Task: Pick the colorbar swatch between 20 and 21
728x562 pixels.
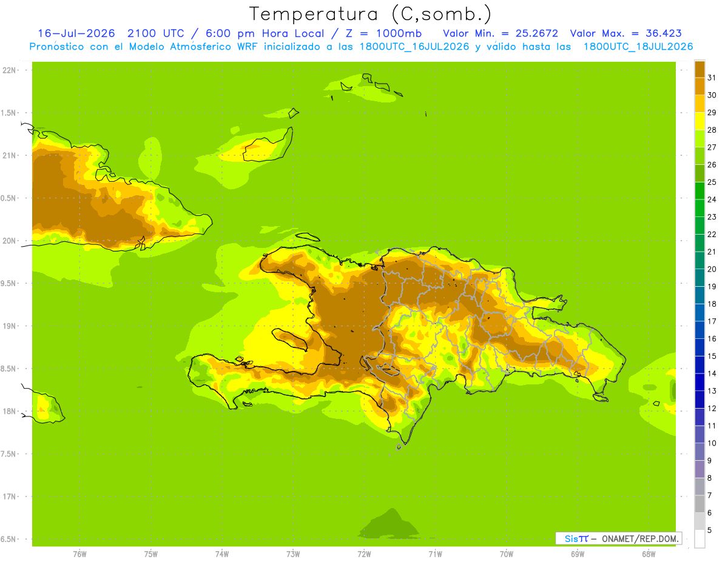Action: tap(699, 261)
